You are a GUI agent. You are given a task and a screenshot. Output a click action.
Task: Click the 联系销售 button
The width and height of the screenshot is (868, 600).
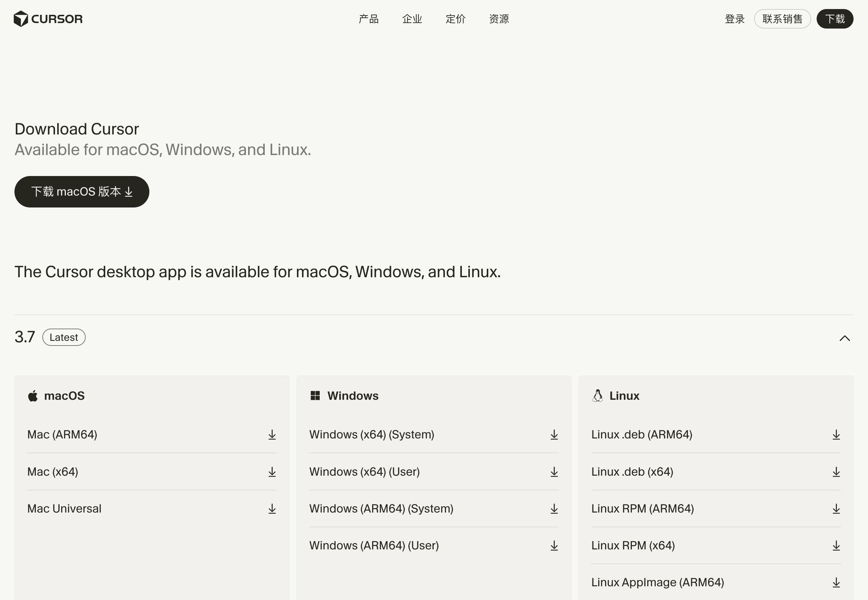782,19
